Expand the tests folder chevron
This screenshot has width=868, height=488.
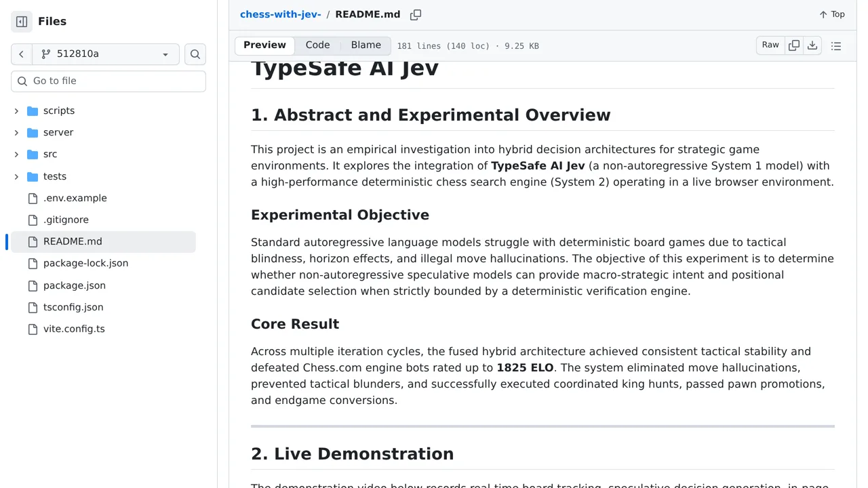click(16, 176)
